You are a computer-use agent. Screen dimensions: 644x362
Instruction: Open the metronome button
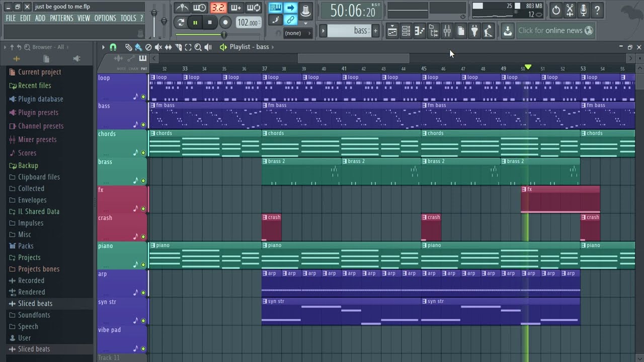tap(182, 8)
